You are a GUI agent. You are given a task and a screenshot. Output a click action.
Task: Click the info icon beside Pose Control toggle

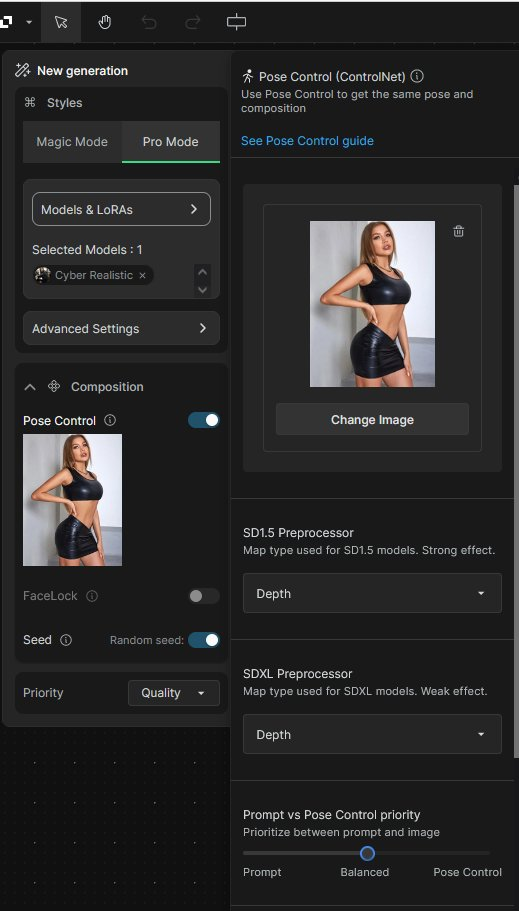pyautogui.click(x=109, y=420)
